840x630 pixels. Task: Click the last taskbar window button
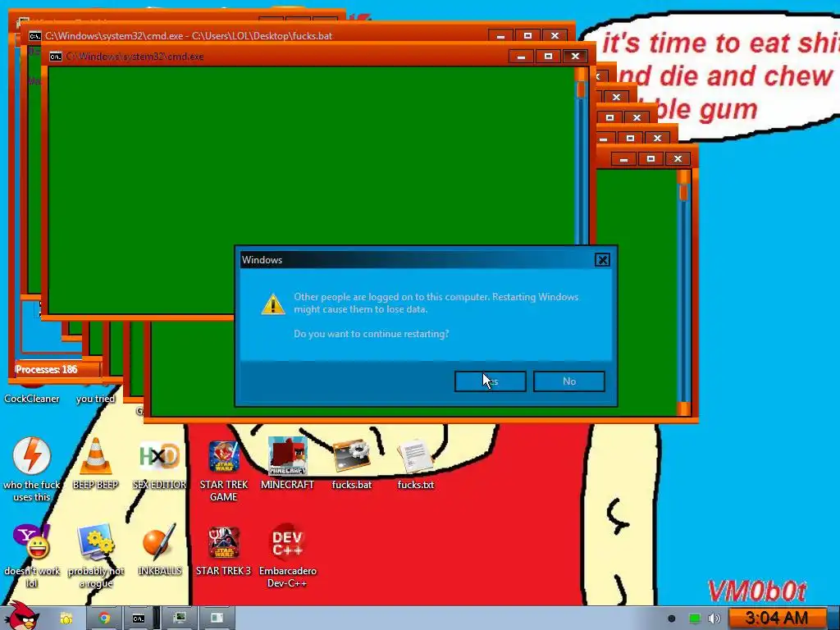[x=217, y=619]
